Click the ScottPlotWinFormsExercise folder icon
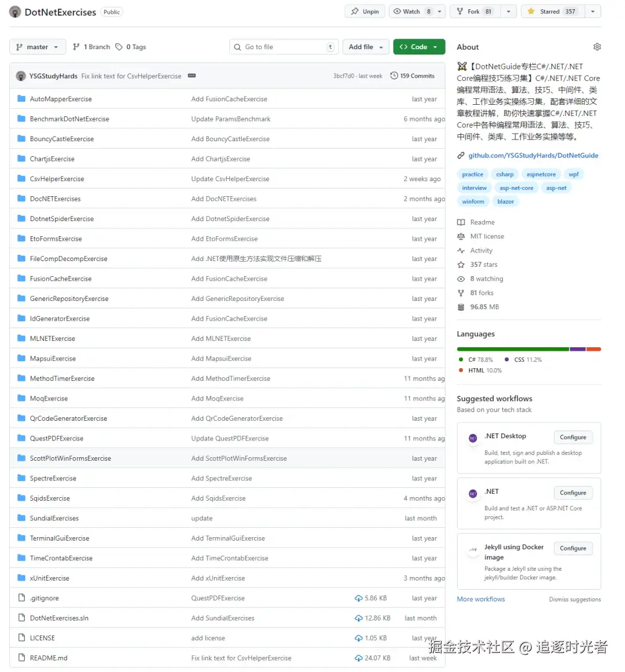The image size is (625, 672). pos(21,458)
